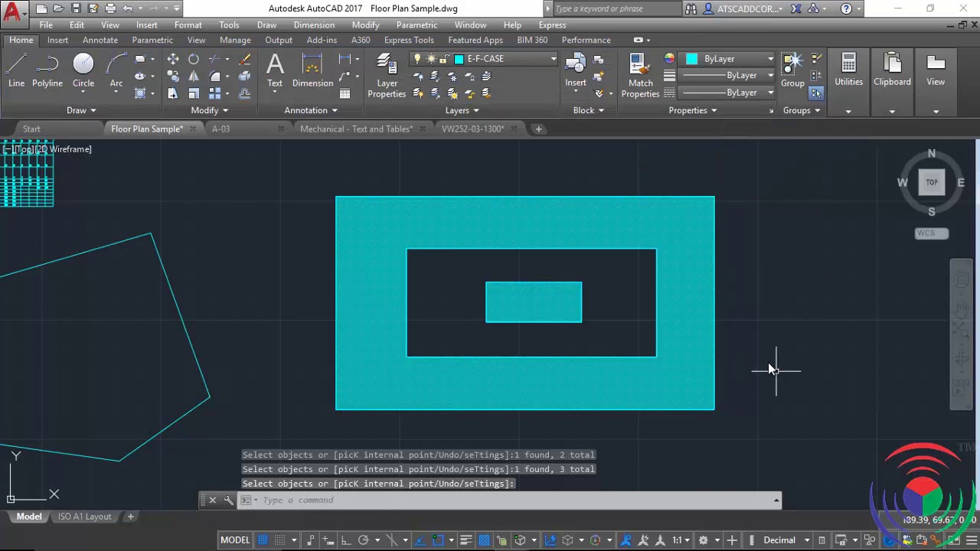Insert a Table from Annotation panel
Screen dimensions: 980x551
click(x=345, y=93)
